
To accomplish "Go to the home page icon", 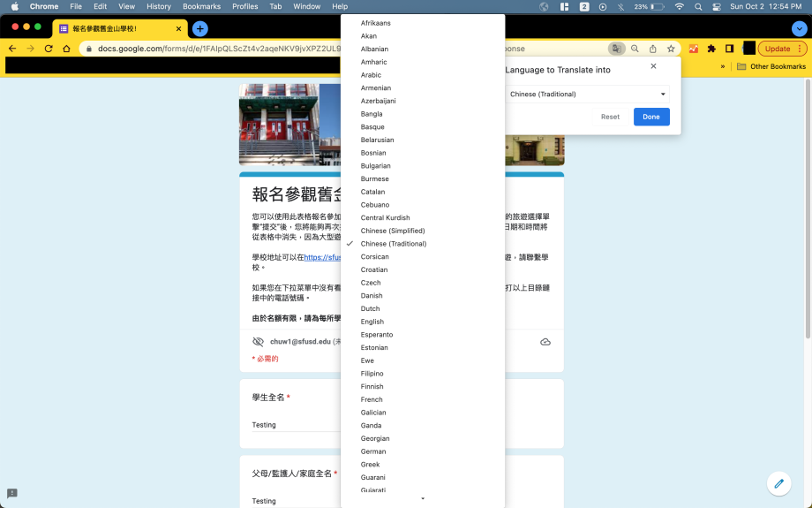I will coord(67,49).
